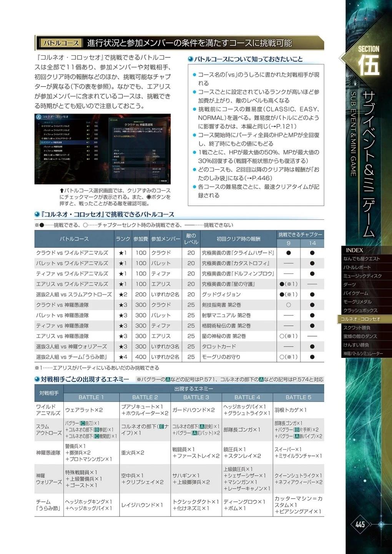
Task: Click the battle course selection screenshot
Action: pos(102,149)
